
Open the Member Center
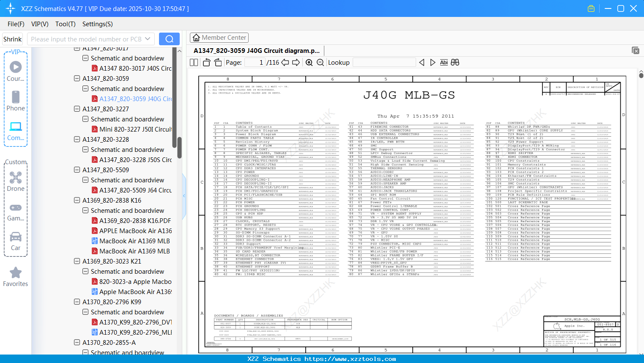tap(219, 38)
